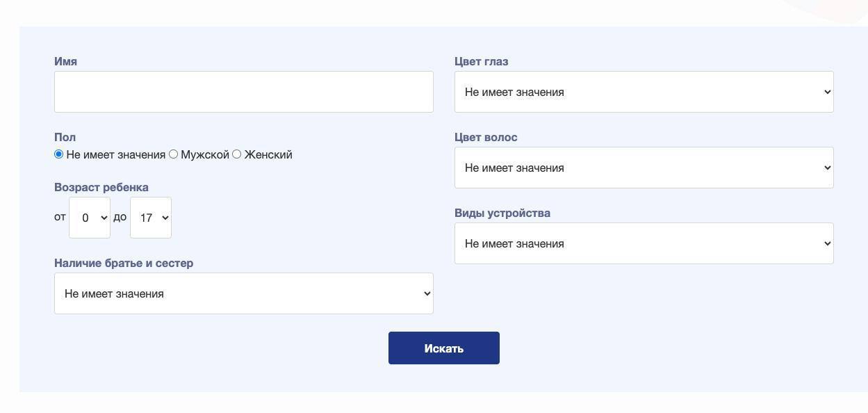This screenshot has width=868, height=413.
Task: Click the Наличие братье и сестер label
Action: click(124, 263)
